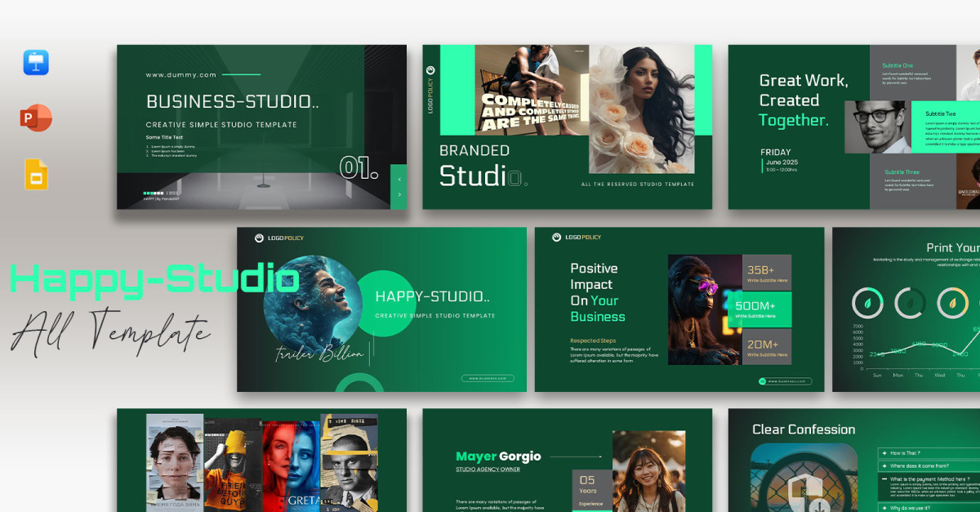980x512 pixels.
Task: Expand 'Where does it come from?' item
Action: click(x=929, y=465)
